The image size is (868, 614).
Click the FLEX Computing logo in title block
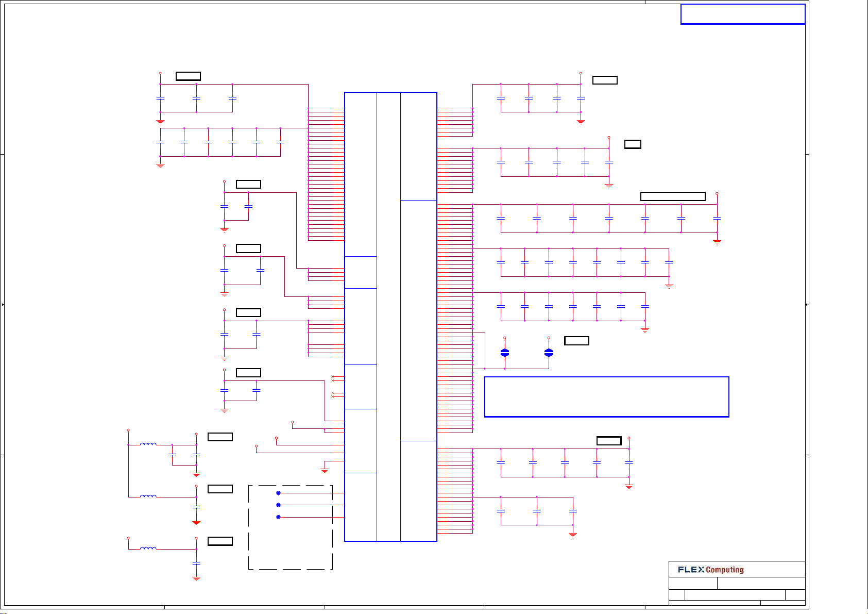point(711,570)
